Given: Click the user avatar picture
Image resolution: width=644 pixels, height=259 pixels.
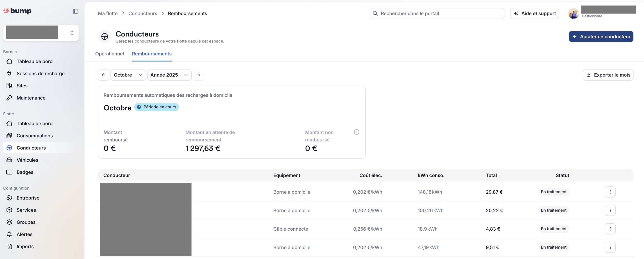Looking at the screenshot, I should click(573, 14).
